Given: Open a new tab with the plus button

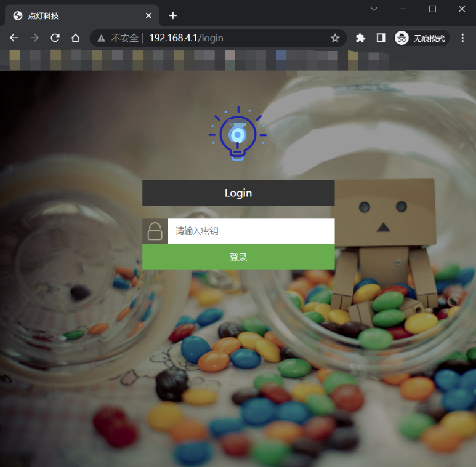Looking at the screenshot, I should pyautogui.click(x=173, y=15).
